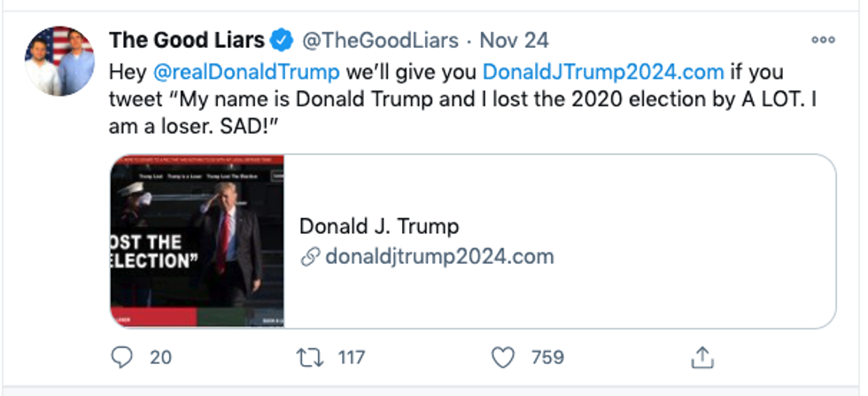Screen dimensions: 868x396
Task: Open the Nov 24 timestamp link
Action: pyautogui.click(x=514, y=40)
